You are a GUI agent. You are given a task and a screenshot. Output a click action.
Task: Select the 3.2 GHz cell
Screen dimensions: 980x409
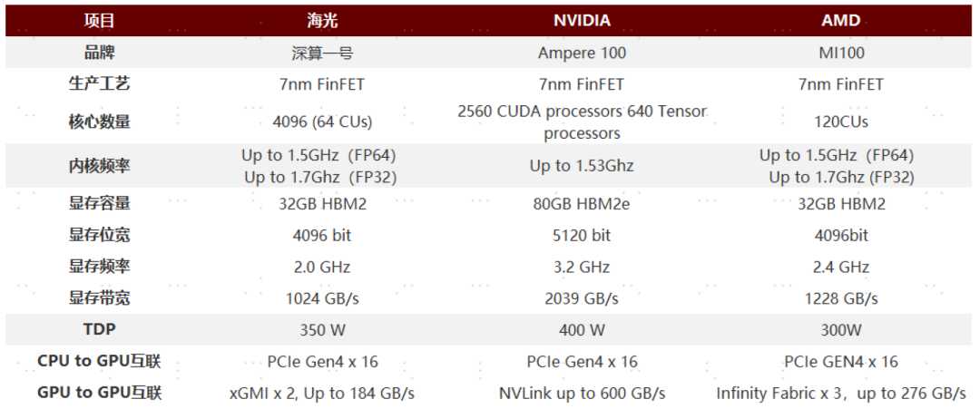pos(582,267)
